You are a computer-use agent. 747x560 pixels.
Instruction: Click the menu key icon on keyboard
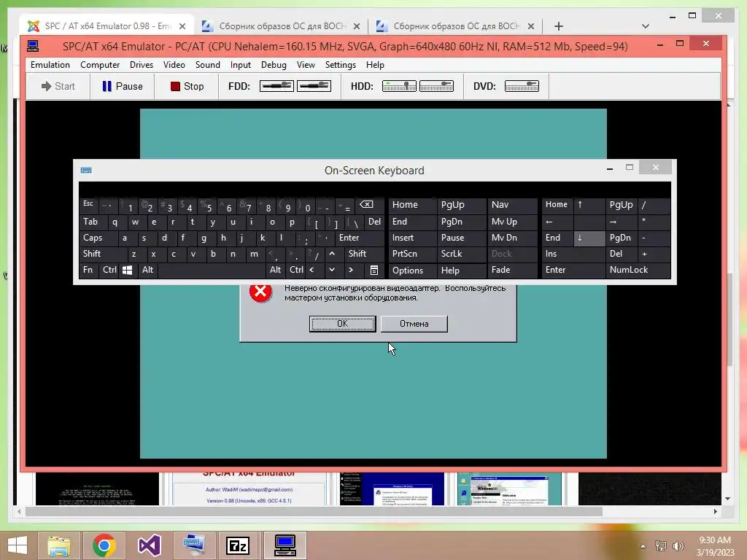[374, 270]
